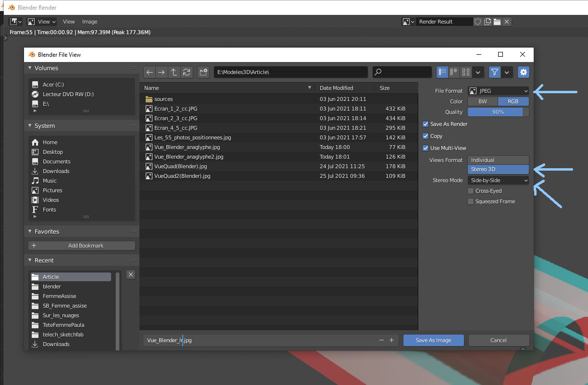Select the Vue_Blender_anaglyphe.jpg file
Viewport: 588px width, 385px height.
[187, 147]
